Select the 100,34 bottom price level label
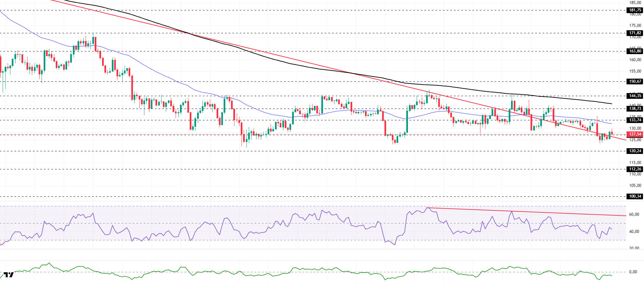 coord(635,196)
